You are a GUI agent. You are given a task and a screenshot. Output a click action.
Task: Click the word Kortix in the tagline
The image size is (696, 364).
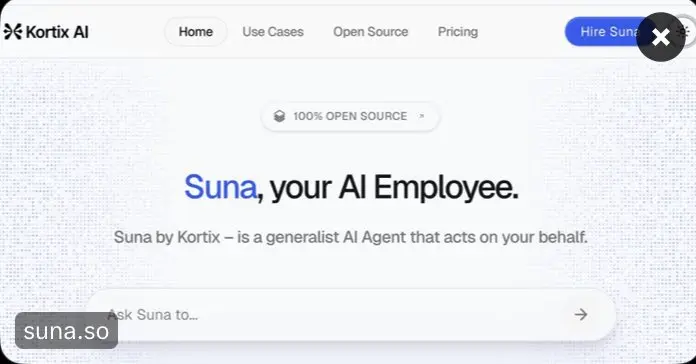click(x=199, y=237)
